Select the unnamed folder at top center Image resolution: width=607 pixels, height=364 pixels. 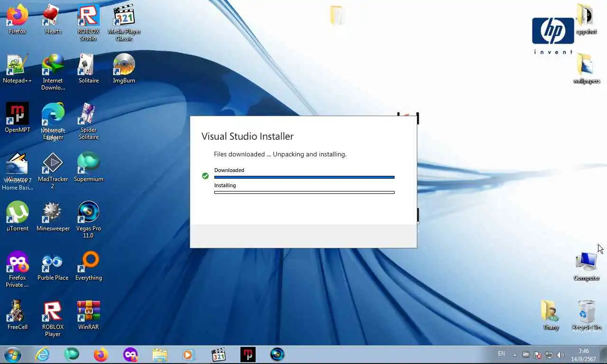337,15
